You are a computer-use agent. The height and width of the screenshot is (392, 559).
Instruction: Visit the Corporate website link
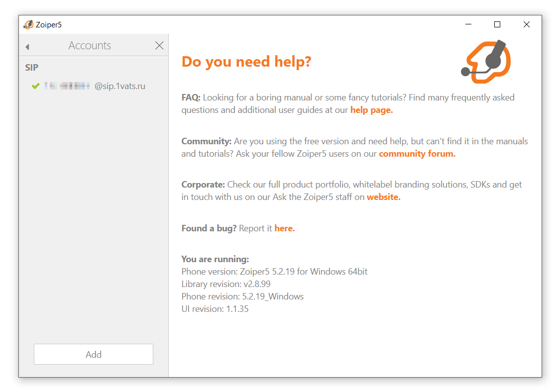pos(383,197)
